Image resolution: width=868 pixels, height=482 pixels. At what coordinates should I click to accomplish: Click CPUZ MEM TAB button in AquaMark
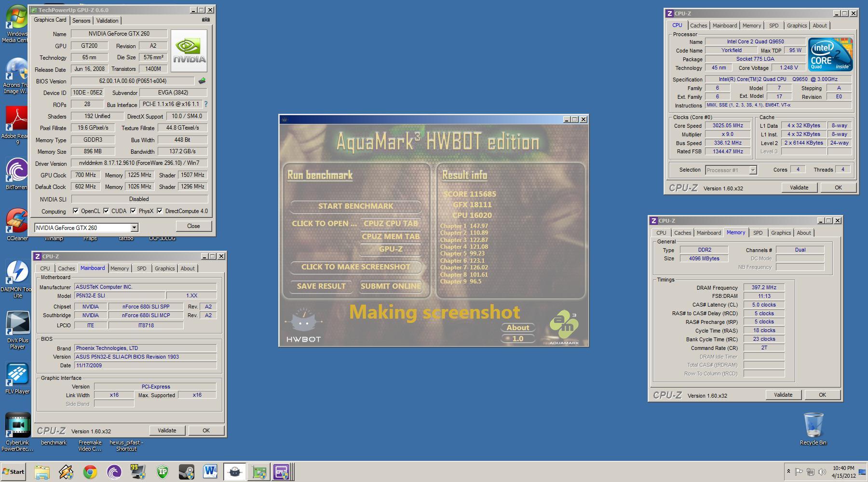coord(391,236)
